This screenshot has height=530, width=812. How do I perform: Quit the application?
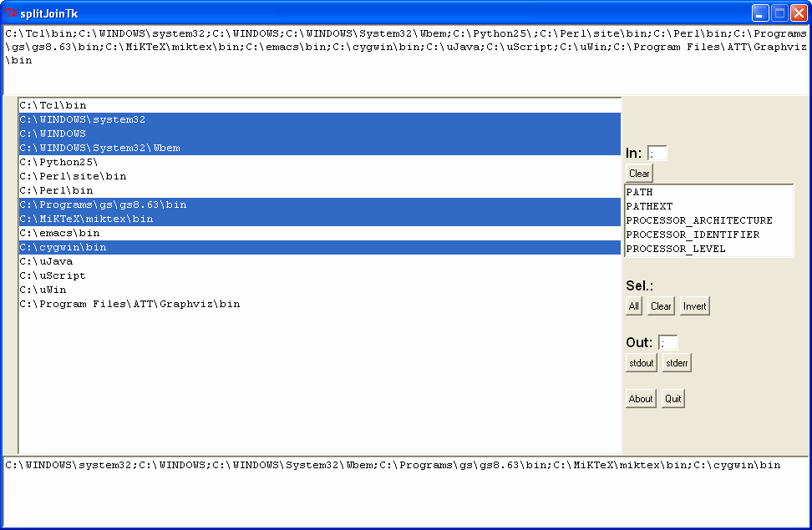(672, 399)
